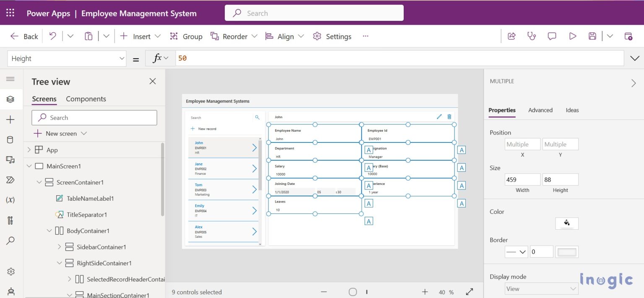The image size is (644, 298).
Task: Click New screen in the Tree view
Action: click(60, 133)
